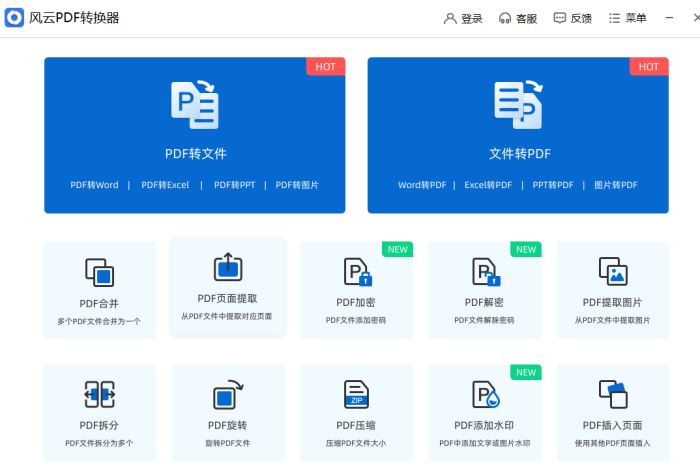Click the 风云PDF转换器 window title

(74, 18)
